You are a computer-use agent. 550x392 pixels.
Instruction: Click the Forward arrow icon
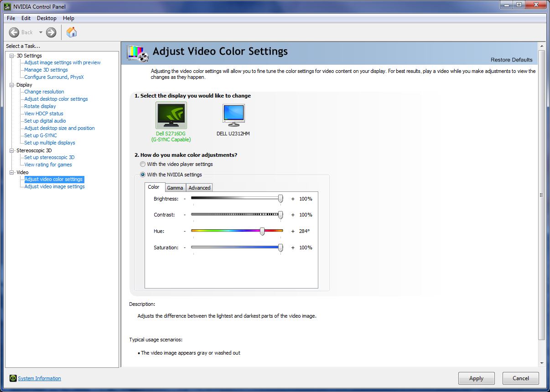point(51,32)
